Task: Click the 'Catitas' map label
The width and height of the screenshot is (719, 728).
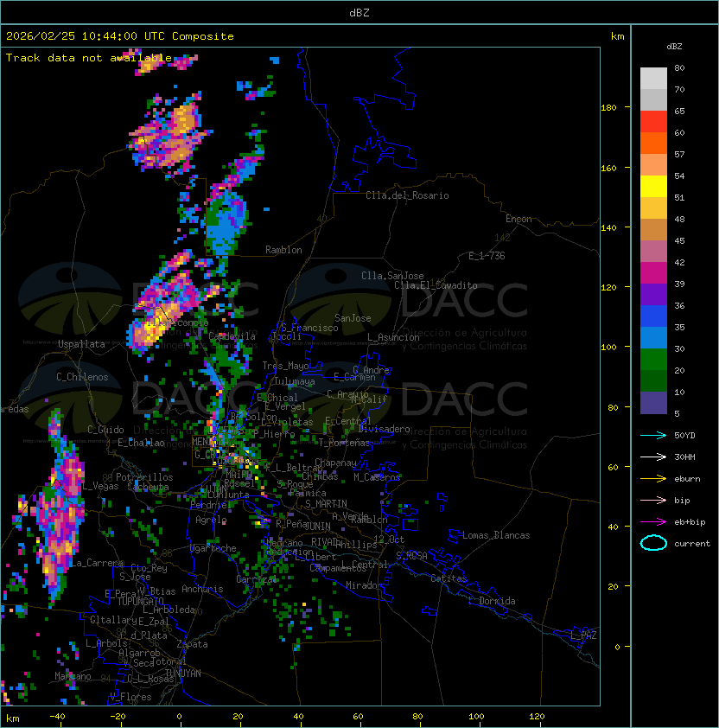Action: pyautogui.click(x=449, y=578)
